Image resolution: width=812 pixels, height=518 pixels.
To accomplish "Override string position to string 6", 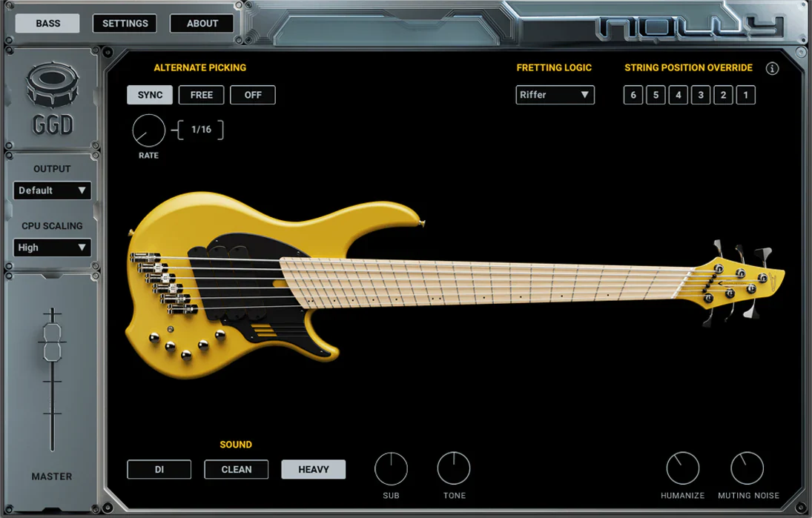I will (x=633, y=95).
